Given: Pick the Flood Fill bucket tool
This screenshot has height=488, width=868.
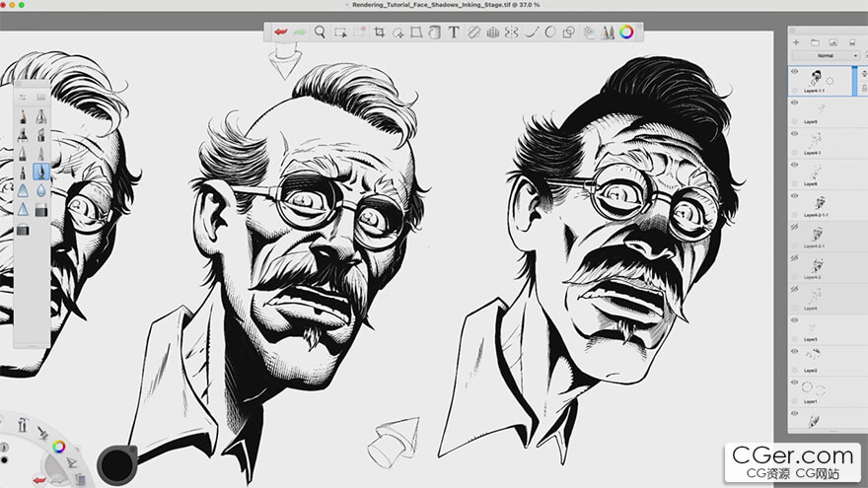Looking at the screenshot, I should click(x=435, y=33).
